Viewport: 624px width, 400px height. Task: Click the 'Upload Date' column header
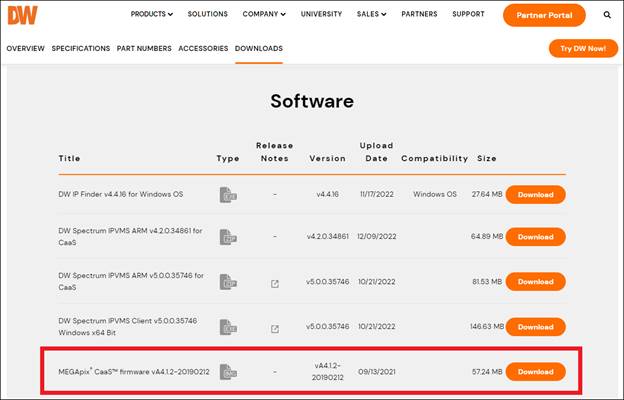(376, 152)
